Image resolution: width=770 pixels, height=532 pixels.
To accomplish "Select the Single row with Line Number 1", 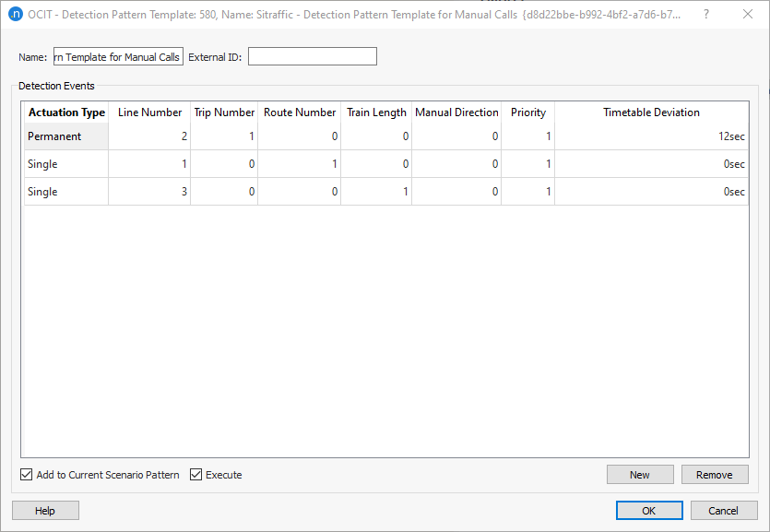I will click(65, 163).
